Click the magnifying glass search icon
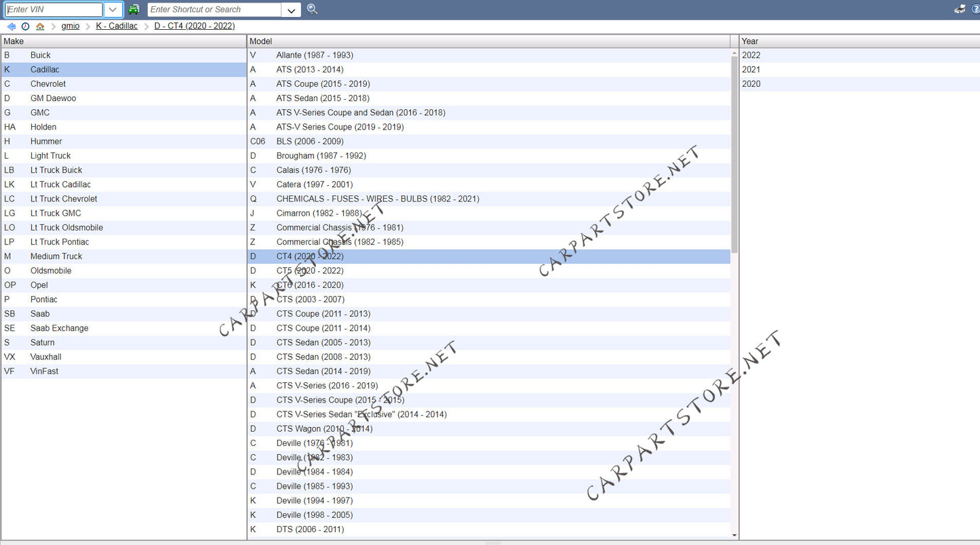 click(x=312, y=9)
